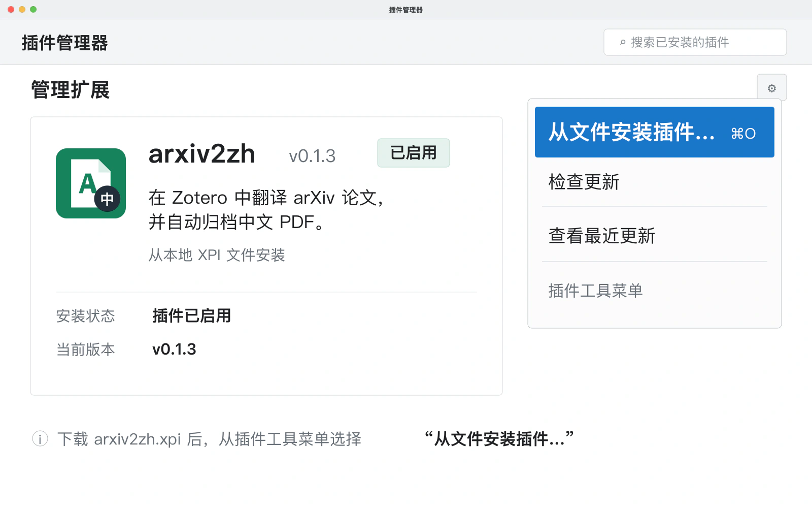Click the 插件已启用 status value
The width and height of the screenshot is (812, 508).
(191, 316)
